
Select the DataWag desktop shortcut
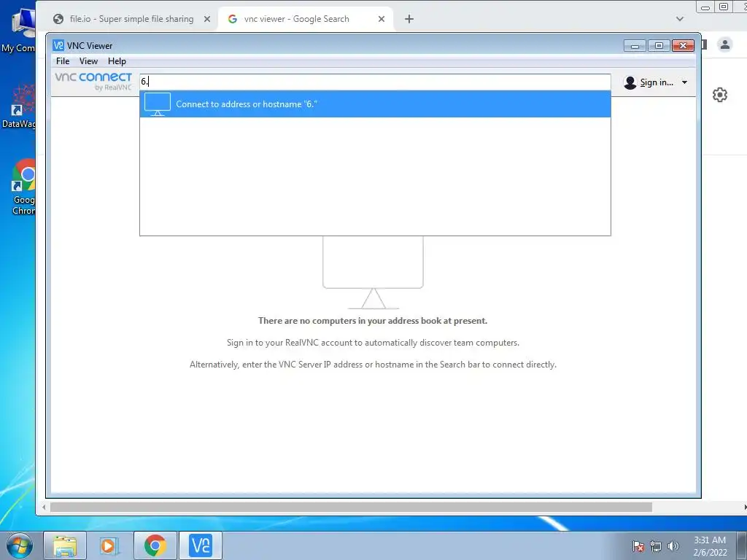click(x=19, y=107)
